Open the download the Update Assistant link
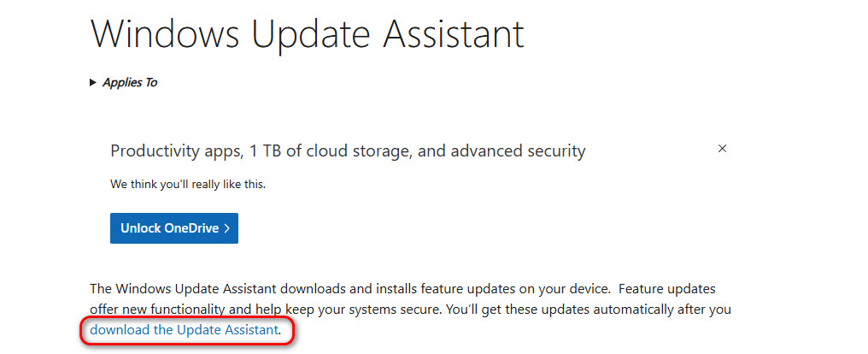868x354 pixels. (184, 329)
